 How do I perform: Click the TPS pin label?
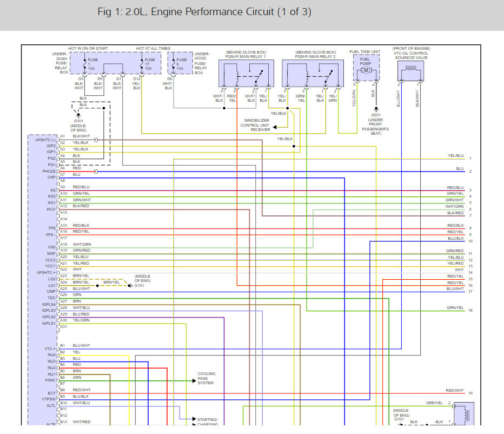pos(52,228)
